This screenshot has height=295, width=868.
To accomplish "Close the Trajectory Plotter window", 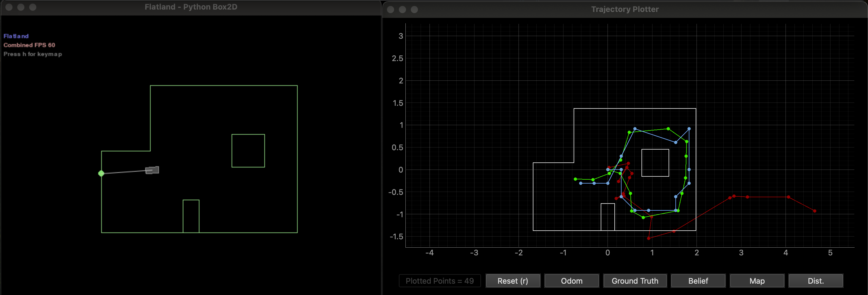I will tap(391, 10).
